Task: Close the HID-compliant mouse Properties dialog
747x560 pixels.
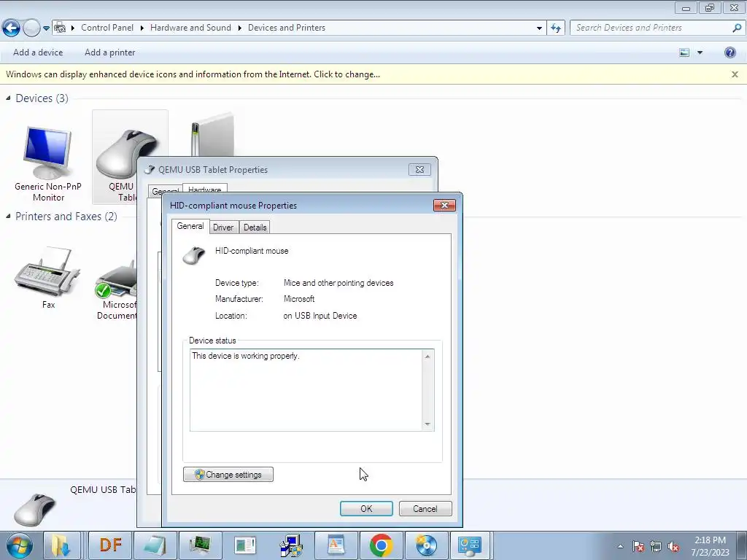Action: point(444,205)
